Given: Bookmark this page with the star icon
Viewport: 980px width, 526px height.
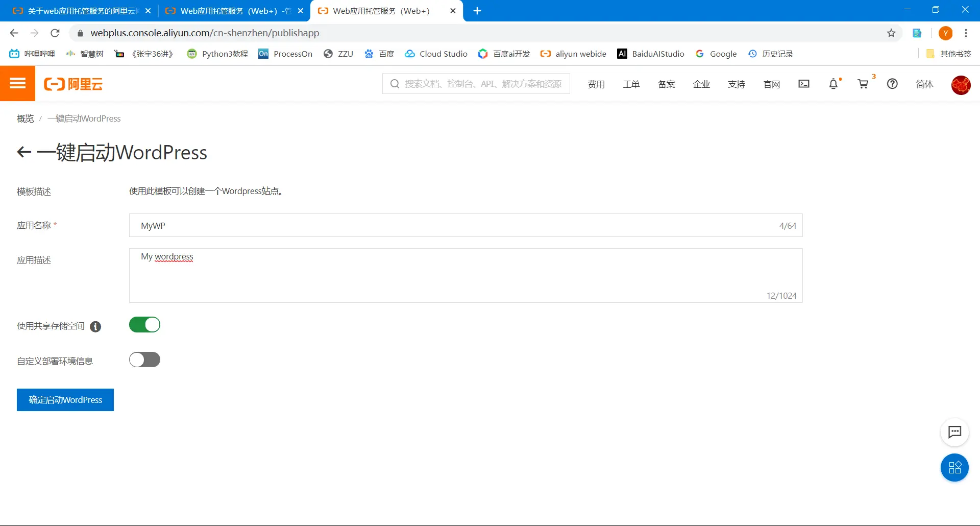Looking at the screenshot, I should tap(891, 33).
